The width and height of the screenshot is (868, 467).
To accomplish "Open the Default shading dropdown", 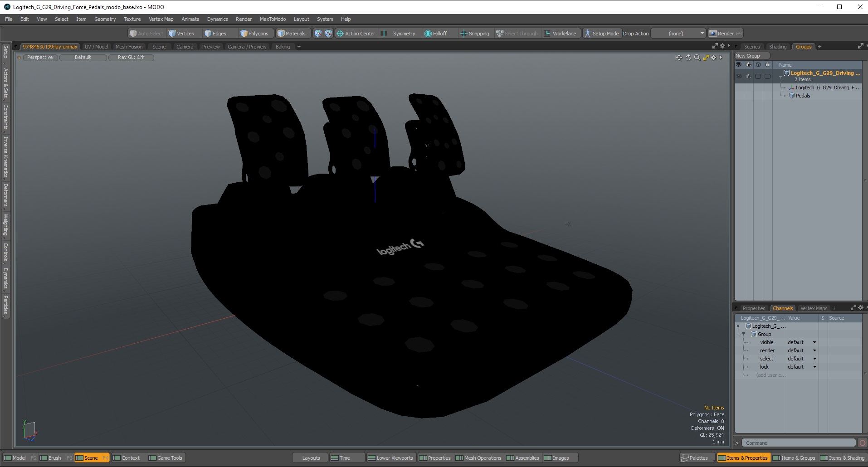I will 83,58.
